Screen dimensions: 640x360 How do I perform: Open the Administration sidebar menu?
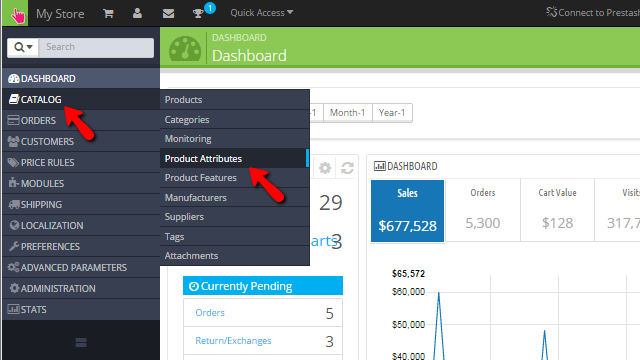tap(81, 289)
